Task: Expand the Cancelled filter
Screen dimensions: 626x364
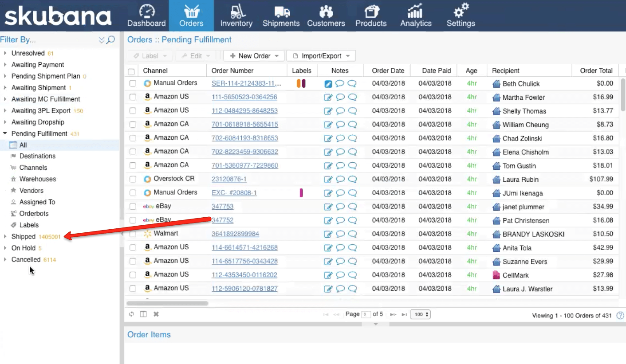Action: point(5,260)
